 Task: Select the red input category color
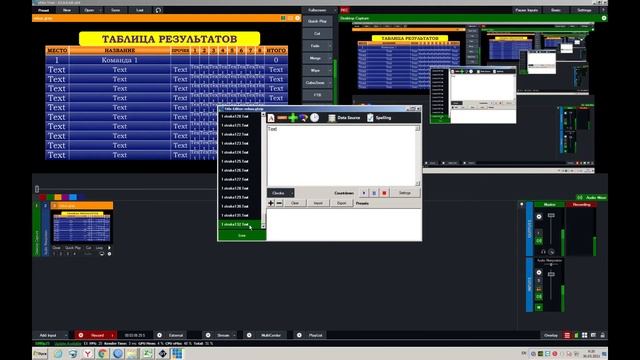coord(42,197)
